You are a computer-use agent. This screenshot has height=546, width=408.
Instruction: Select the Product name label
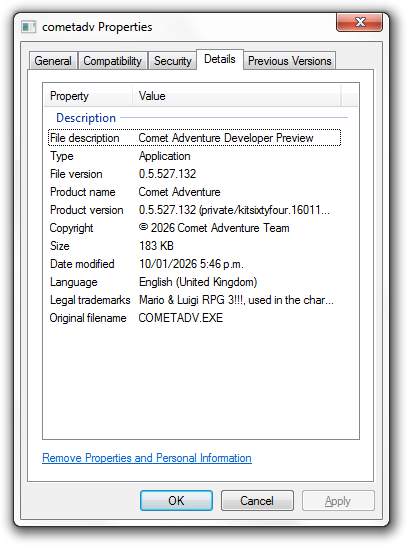click(x=83, y=192)
